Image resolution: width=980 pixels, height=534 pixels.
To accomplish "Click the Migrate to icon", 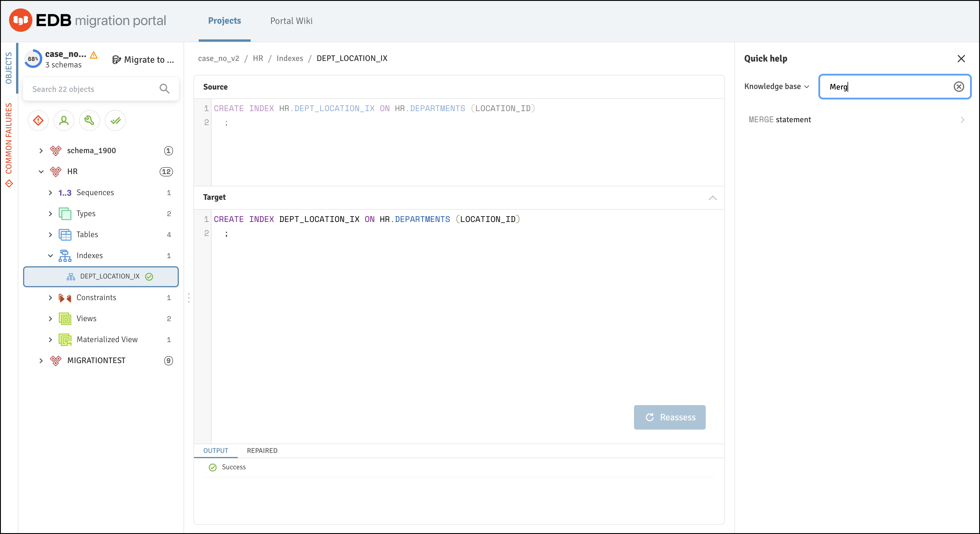I will 116,60.
